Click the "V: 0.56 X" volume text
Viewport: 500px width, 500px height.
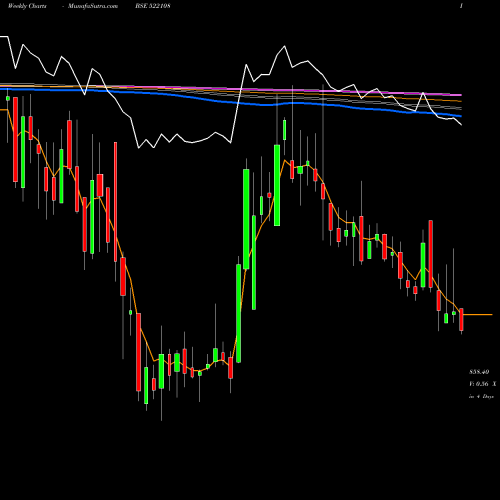click(x=483, y=384)
